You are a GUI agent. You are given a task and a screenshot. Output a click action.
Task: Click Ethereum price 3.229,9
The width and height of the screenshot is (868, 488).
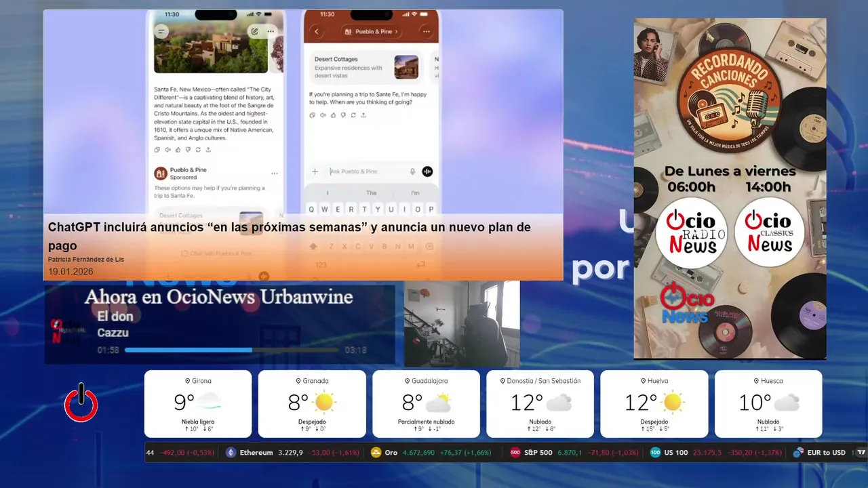pyautogui.click(x=290, y=452)
